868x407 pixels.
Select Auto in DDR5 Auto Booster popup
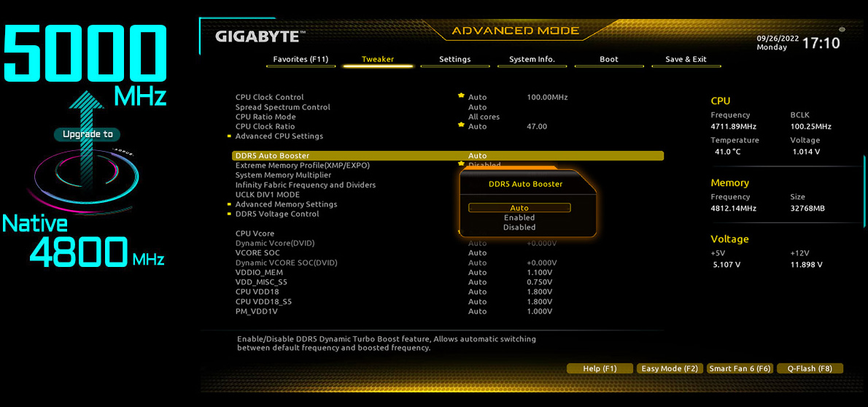(x=519, y=208)
